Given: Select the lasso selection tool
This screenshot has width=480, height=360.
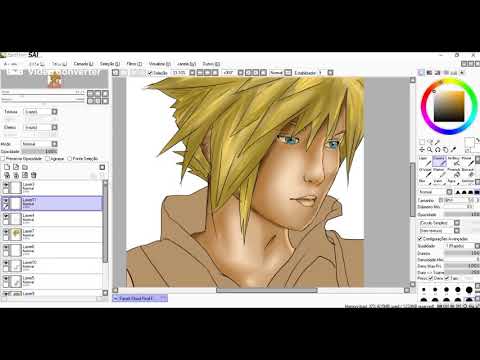Looking at the screenshot, I should click(x=430, y=142).
